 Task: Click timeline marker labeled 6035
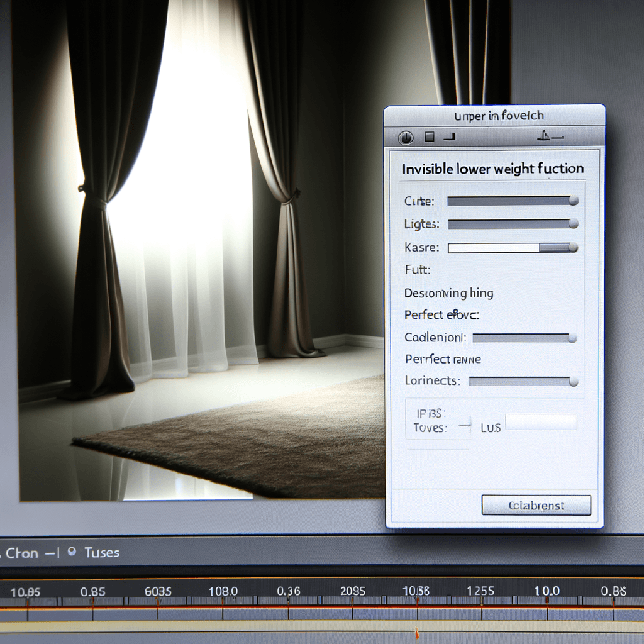[x=158, y=591]
